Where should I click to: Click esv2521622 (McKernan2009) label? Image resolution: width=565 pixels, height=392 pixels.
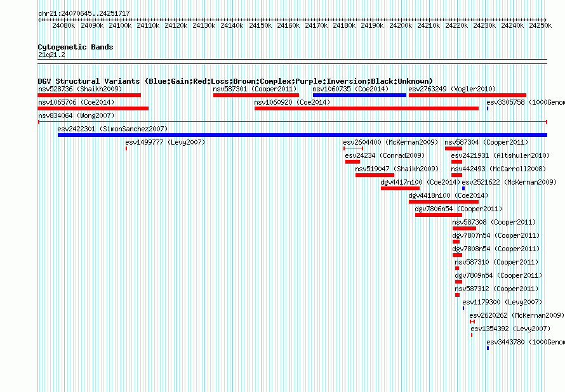coord(509,182)
